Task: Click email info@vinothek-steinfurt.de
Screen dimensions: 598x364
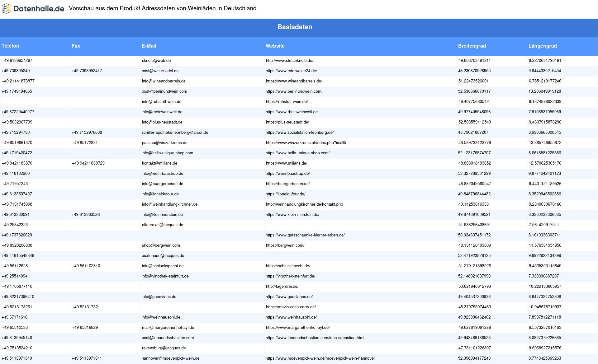Action: [165, 276]
